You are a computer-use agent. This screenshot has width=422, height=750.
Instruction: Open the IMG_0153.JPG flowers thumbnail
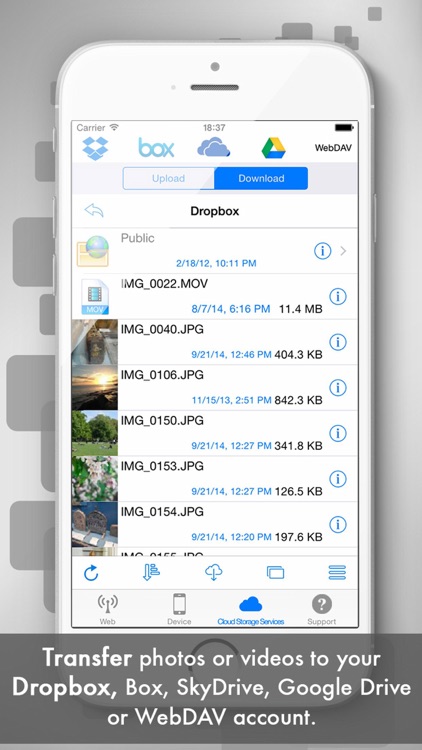(95, 479)
